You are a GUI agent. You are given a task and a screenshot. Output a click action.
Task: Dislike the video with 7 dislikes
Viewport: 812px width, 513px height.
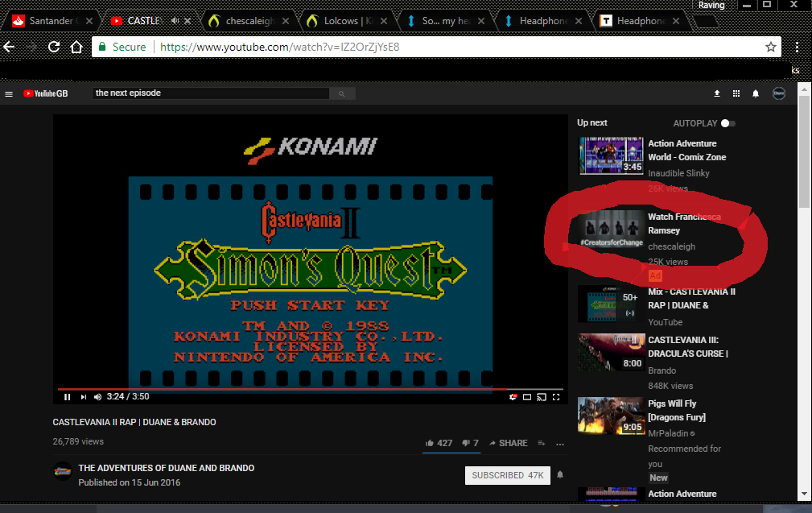[x=470, y=443]
